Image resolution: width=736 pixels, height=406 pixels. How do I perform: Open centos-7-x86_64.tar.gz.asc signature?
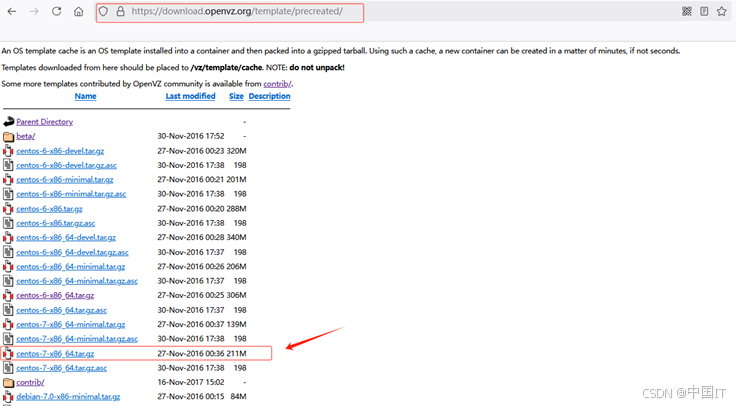(x=61, y=368)
